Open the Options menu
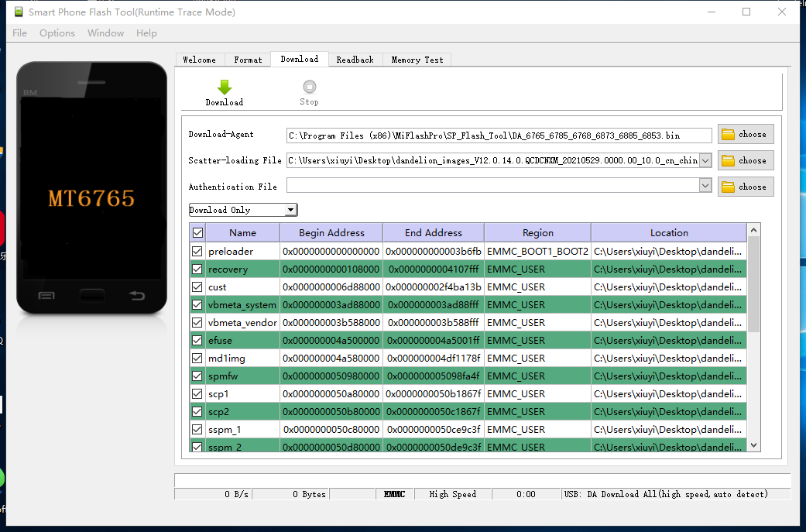Image resolution: width=806 pixels, height=532 pixels. point(57,33)
